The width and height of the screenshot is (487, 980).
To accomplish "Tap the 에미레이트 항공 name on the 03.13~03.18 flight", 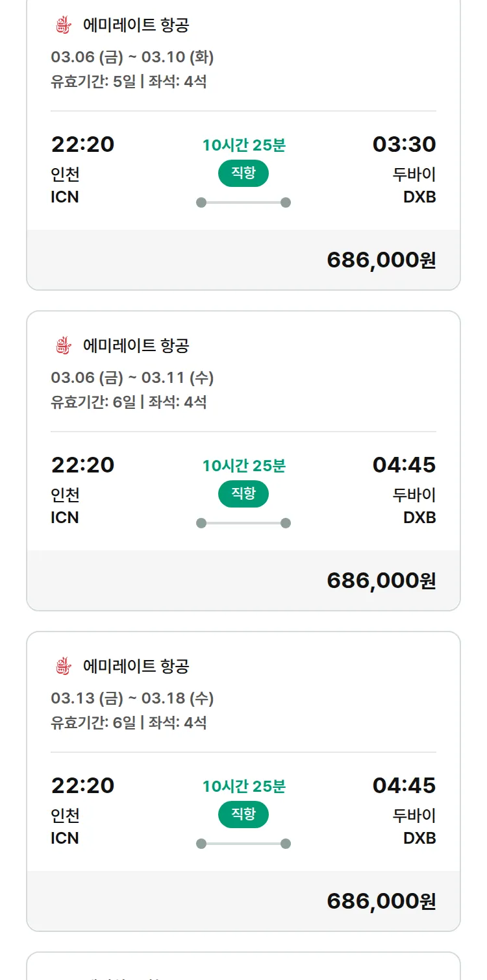I will point(136,666).
